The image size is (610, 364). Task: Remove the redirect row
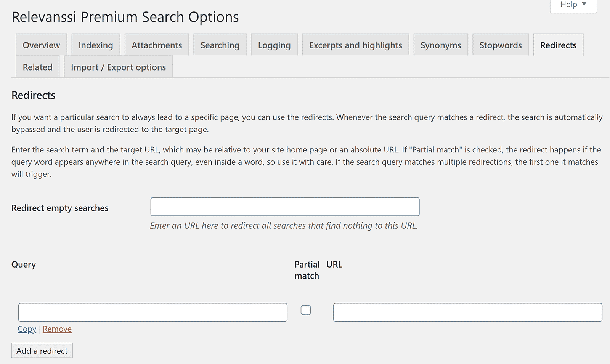coord(57,329)
